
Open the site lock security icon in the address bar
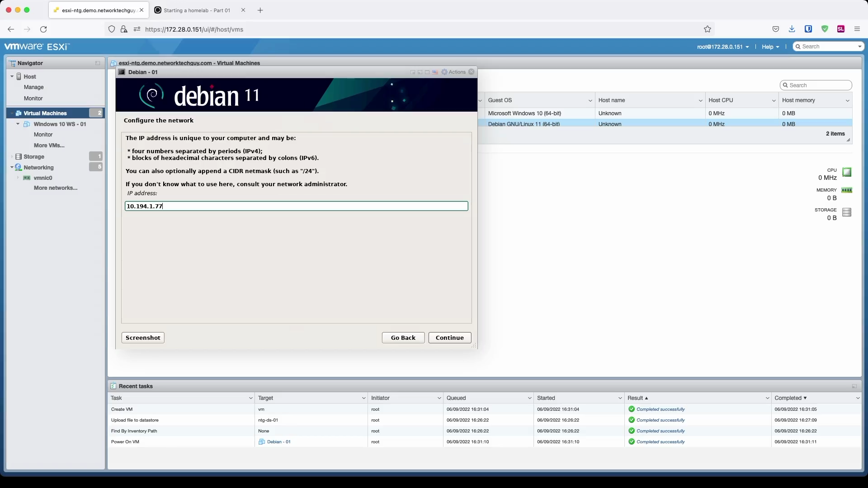124,29
